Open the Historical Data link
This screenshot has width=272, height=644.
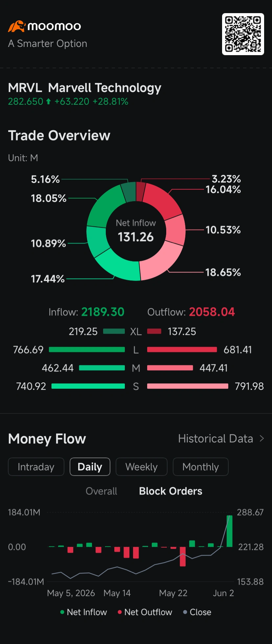215,439
